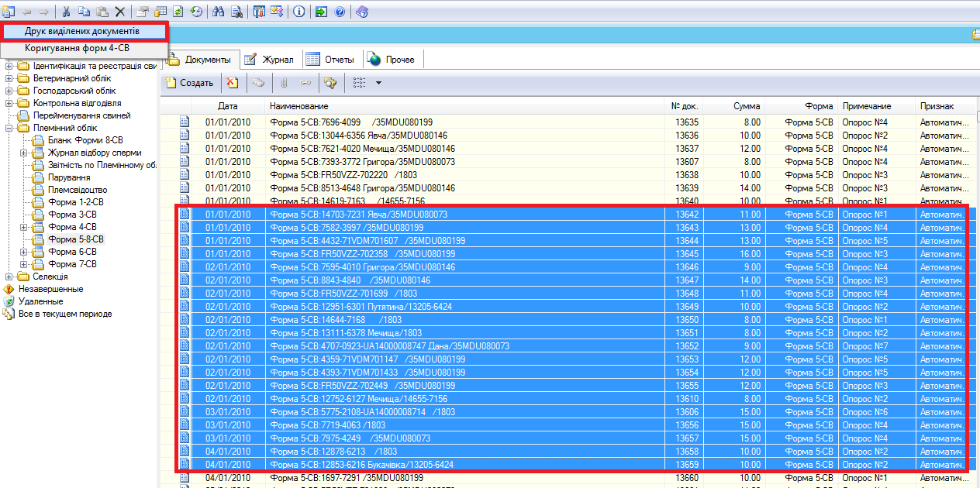
Task: Open the 'Удаленные' tree item
Action: pyautogui.click(x=40, y=301)
